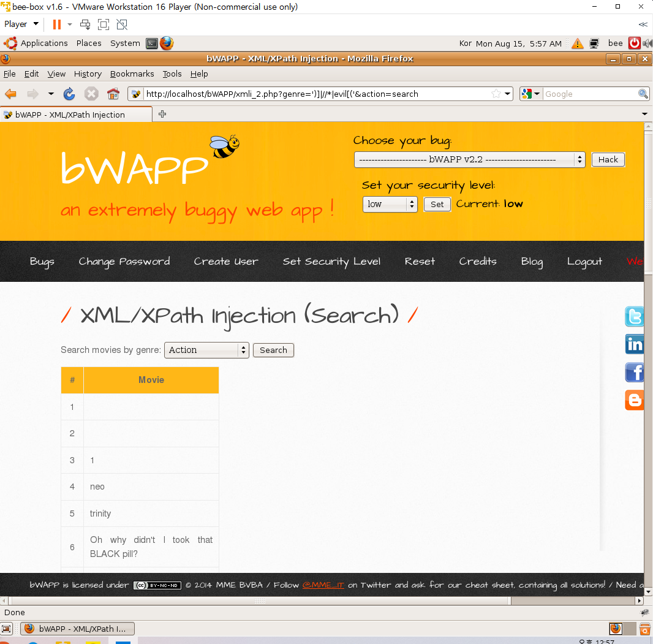Follow the @MME_IT Twitter link
The height and width of the screenshot is (644, 653).
click(323, 585)
